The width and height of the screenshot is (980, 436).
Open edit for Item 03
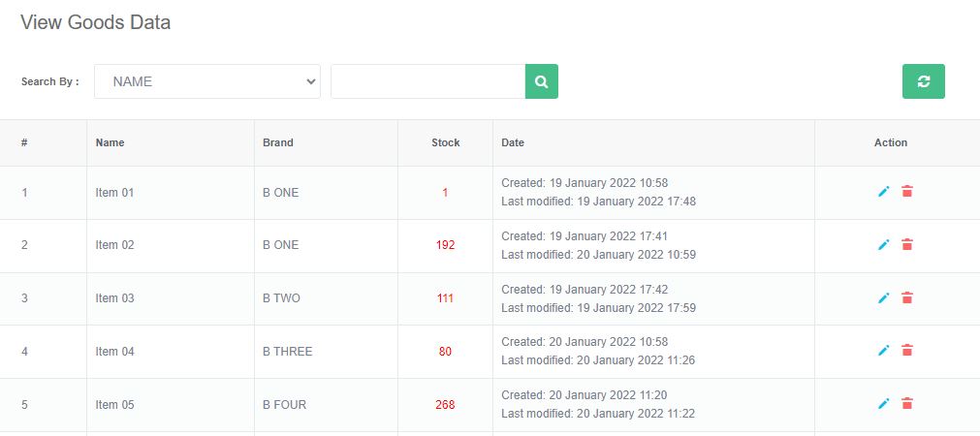[883, 298]
